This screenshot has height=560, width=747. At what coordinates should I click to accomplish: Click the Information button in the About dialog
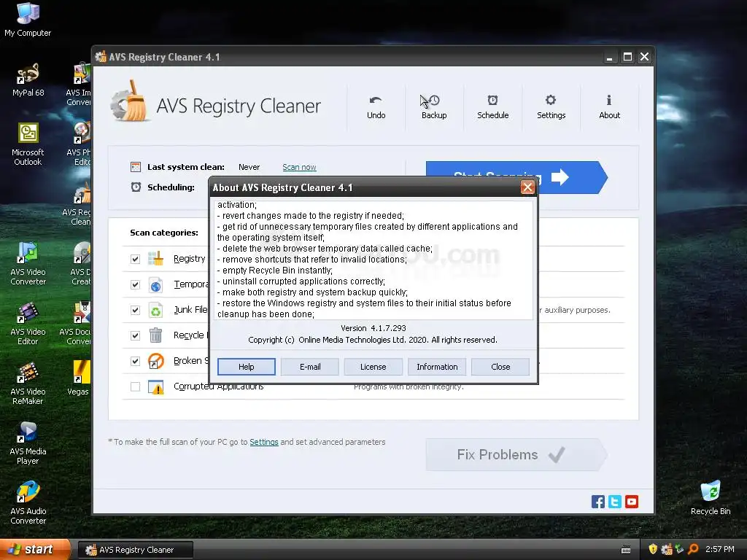coord(437,367)
